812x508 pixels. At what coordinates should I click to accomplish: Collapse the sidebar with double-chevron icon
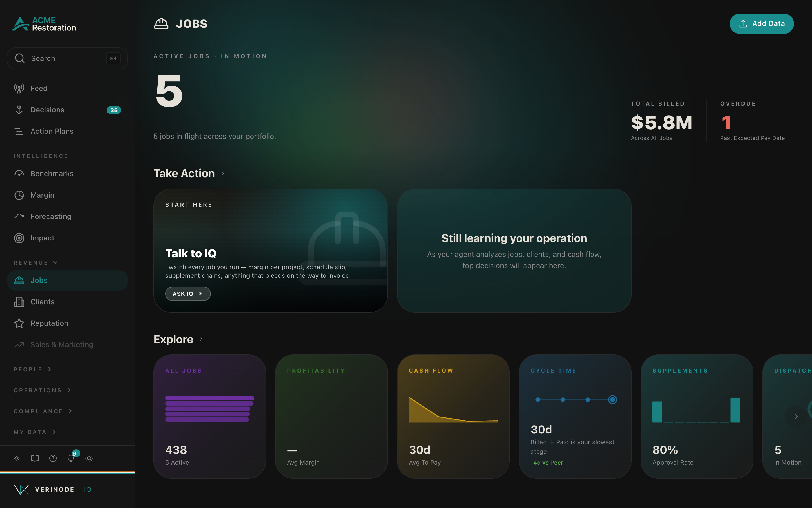pos(17,458)
